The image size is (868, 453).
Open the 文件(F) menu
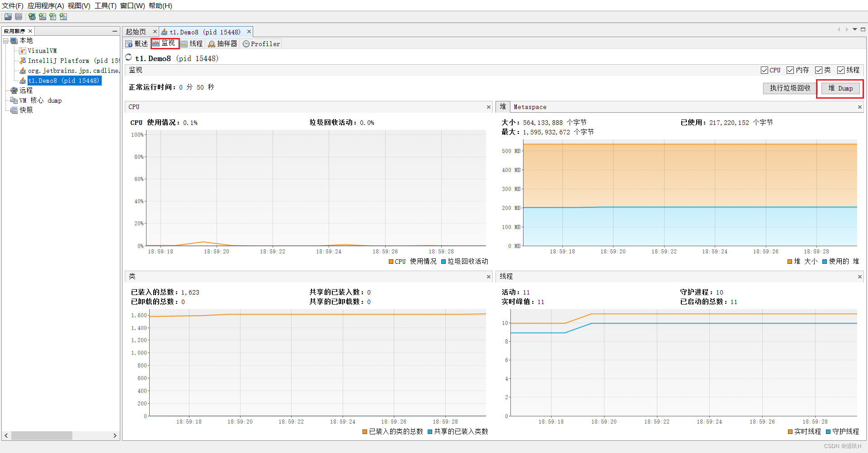pyautogui.click(x=13, y=6)
